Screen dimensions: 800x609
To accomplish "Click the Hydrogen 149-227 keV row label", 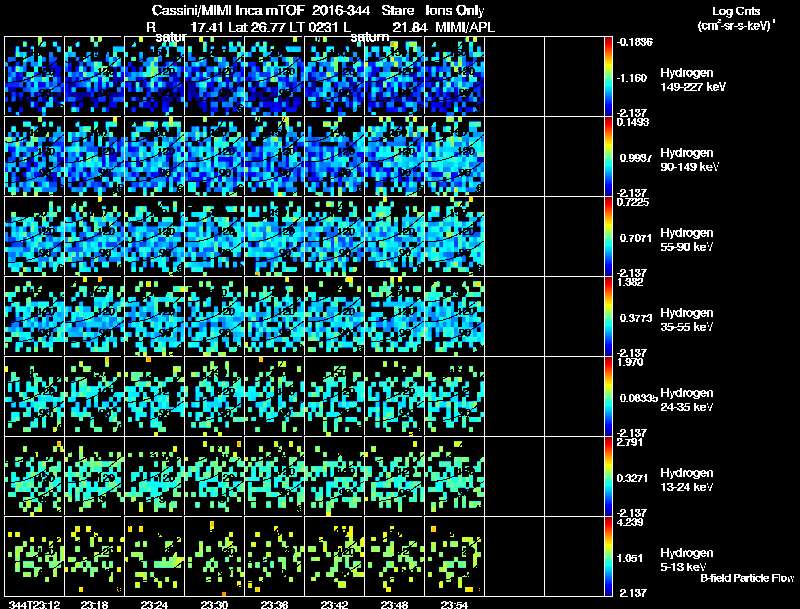I will [x=693, y=80].
